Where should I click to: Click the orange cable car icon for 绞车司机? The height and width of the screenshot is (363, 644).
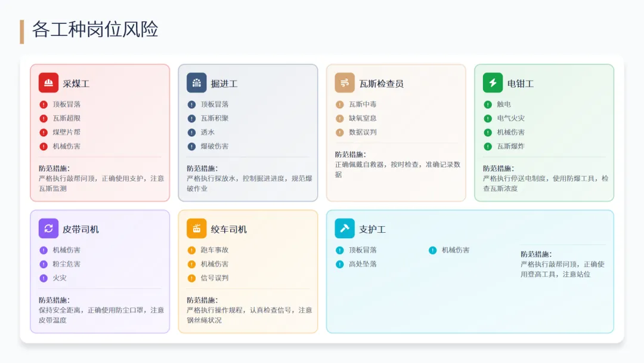click(x=196, y=229)
